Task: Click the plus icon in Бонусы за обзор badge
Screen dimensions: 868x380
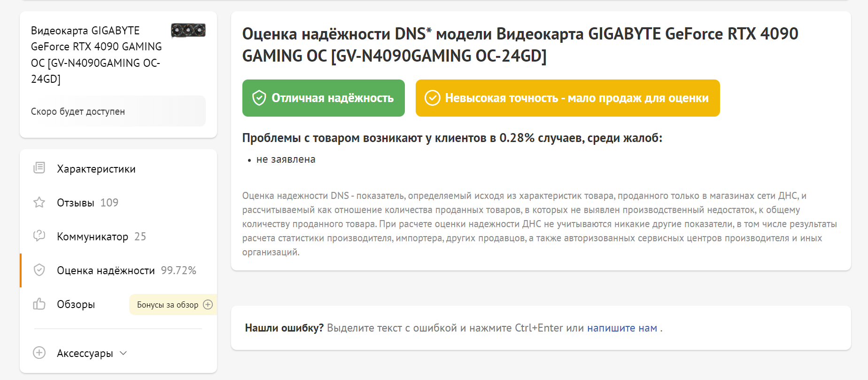Action: tap(208, 305)
